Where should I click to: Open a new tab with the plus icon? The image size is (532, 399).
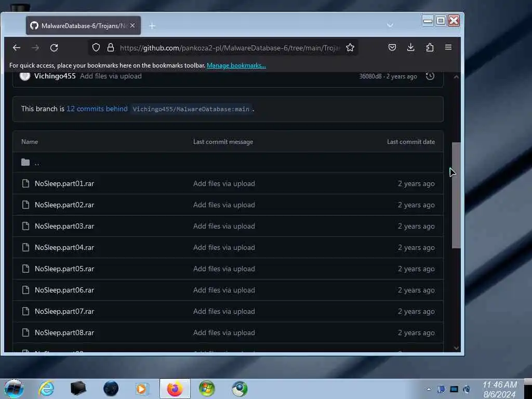[152, 26]
